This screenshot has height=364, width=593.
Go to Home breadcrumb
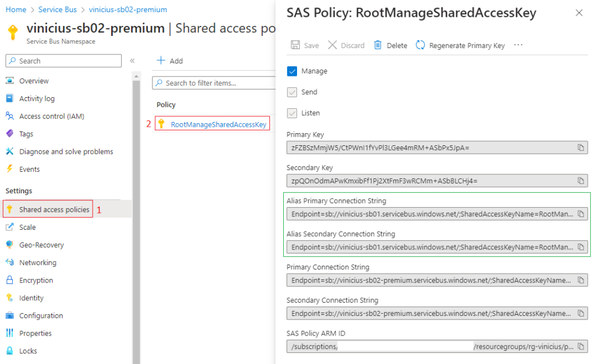[x=16, y=9]
